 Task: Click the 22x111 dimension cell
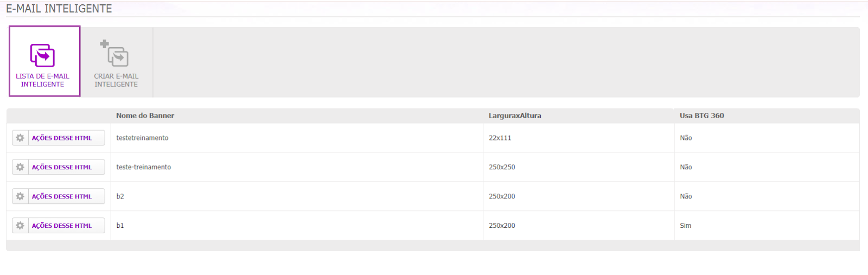point(578,138)
